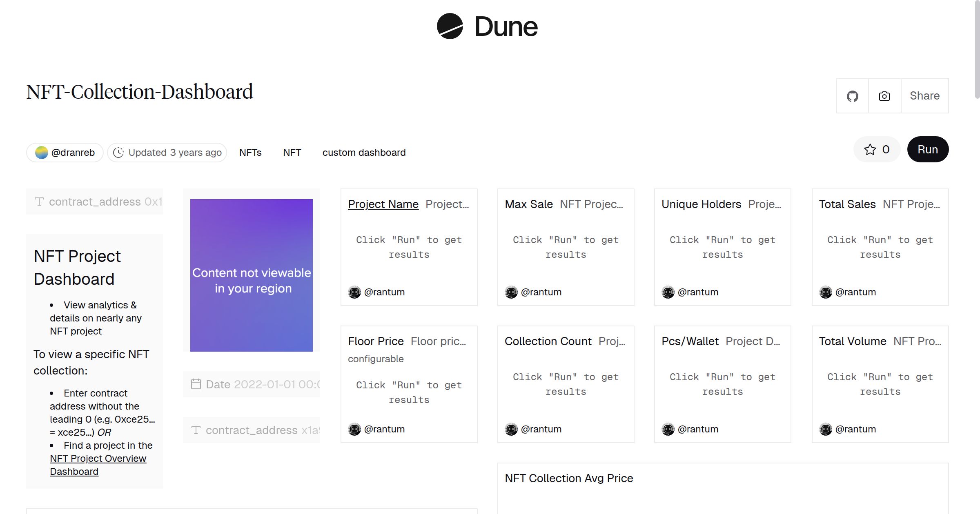Click the NFT tag label
The width and height of the screenshot is (980, 514).
pos(292,152)
